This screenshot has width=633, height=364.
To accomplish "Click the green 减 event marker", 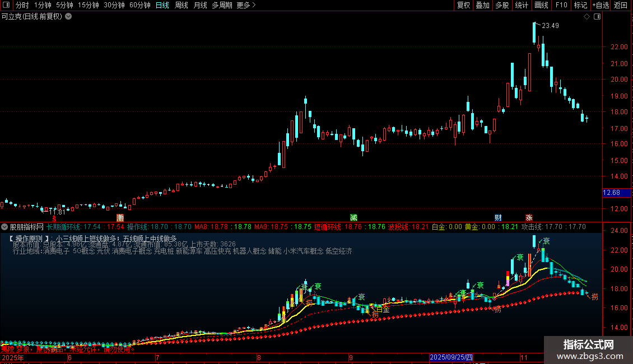I will pos(353,218).
